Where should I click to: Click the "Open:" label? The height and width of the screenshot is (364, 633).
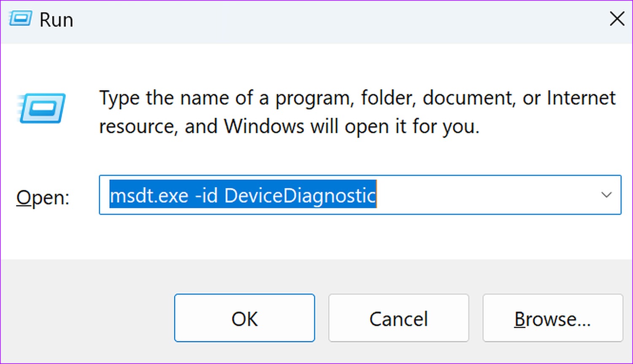43,197
